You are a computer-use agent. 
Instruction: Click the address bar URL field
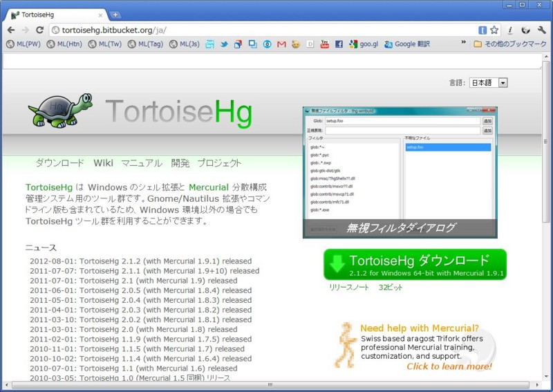pyautogui.click(x=265, y=30)
